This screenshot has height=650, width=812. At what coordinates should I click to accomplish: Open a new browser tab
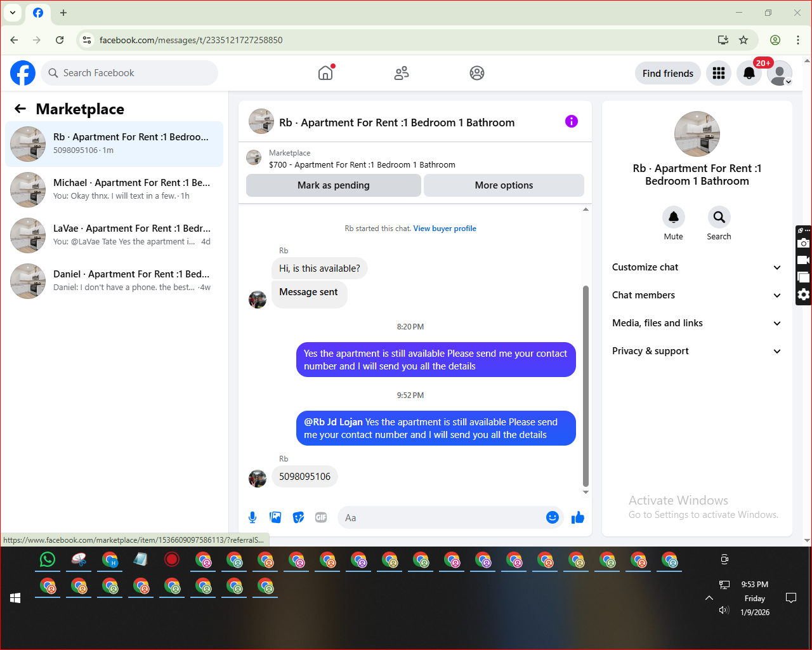point(63,13)
